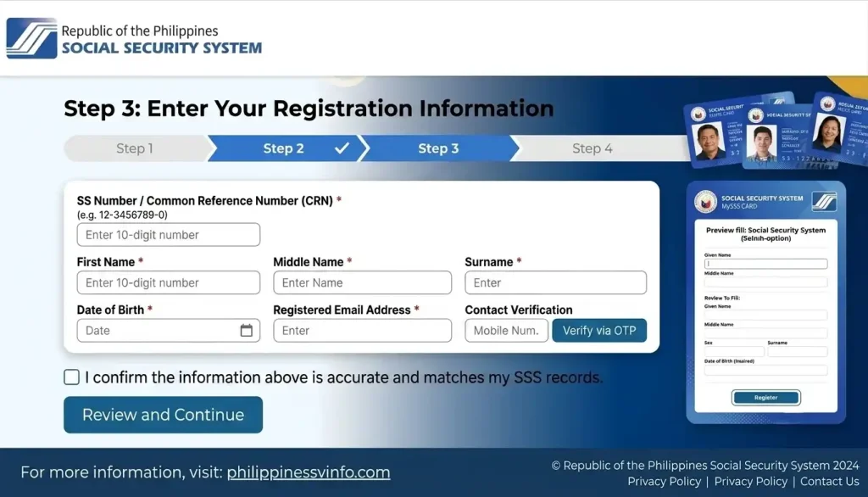The image size is (868, 497).
Task: Click the SSS logo on the MySSS card preview
Action: 824,202
